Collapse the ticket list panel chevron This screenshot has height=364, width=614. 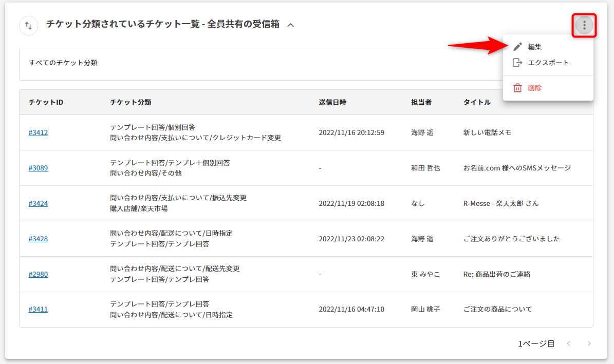291,25
